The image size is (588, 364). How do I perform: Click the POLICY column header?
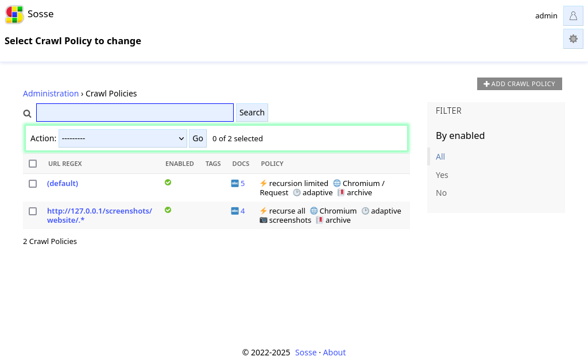pyautogui.click(x=272, y=164)
